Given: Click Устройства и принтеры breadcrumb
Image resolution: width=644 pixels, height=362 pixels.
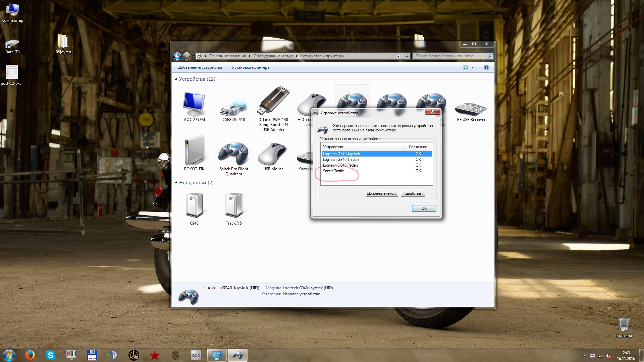Looking at the screenshot, I should click(322, 56).
